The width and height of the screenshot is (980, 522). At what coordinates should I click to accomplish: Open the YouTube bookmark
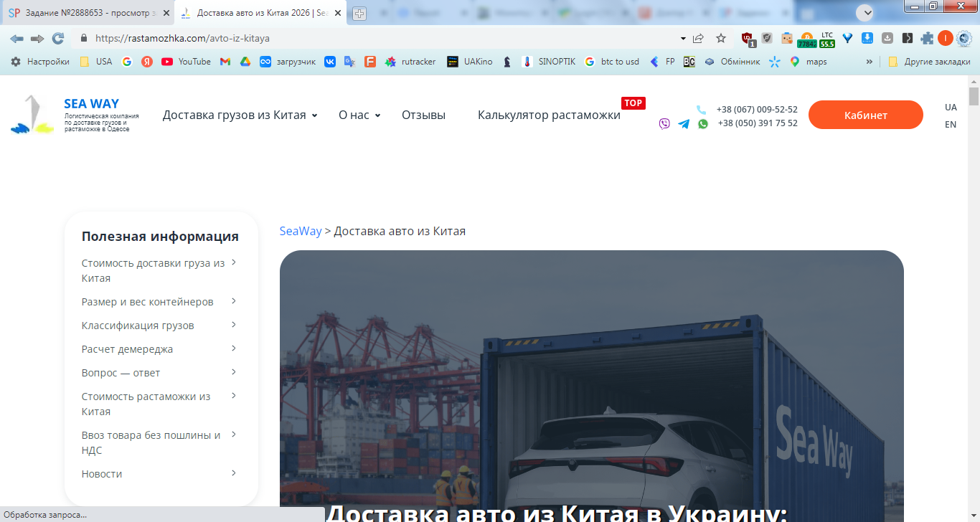(186, 62)
